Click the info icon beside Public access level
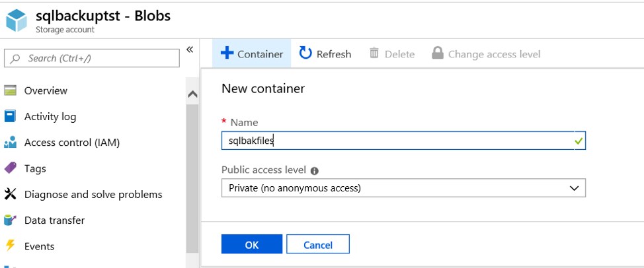The width and height of the screenshot is (644, 268). [x=315, y=171]
